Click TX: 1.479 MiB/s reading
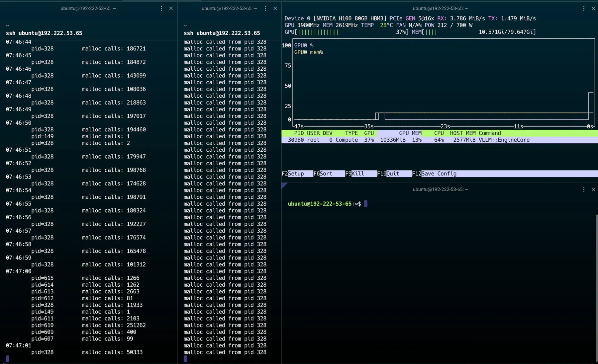Image resolution: width=598 pixels, height=364 pixels. [512, 19]
